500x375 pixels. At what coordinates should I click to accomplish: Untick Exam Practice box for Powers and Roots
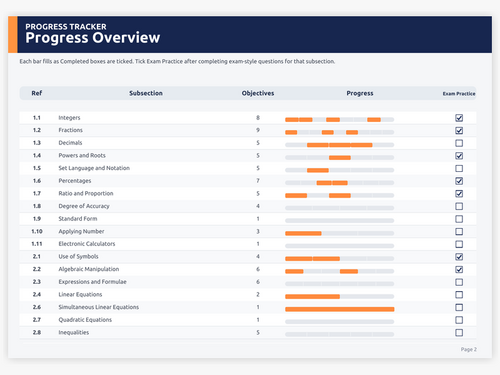(459, 156)
